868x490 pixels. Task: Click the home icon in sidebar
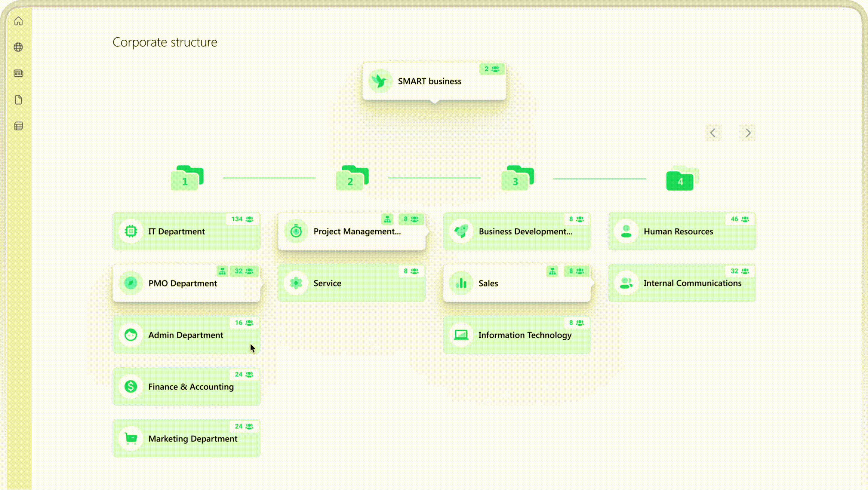click(x=19, y=21)
